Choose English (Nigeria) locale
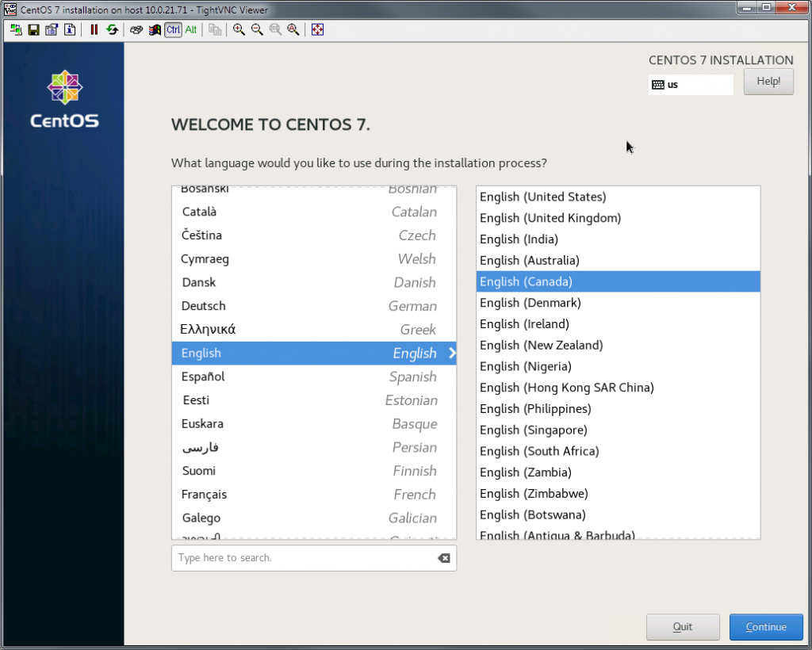Screen dimensions: 812x650 tap(619, 366)
